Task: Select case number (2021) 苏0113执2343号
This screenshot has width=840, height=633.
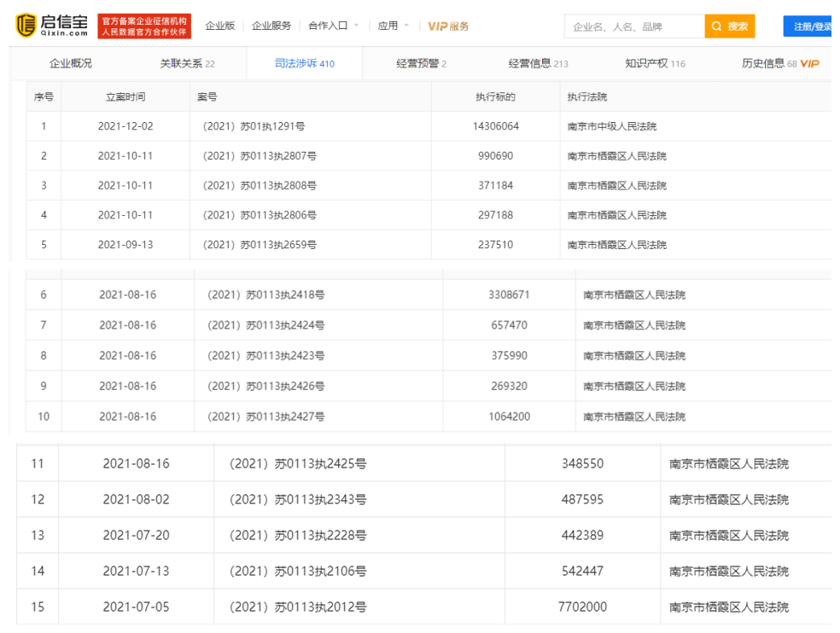Action: click(x=298, y=500)
